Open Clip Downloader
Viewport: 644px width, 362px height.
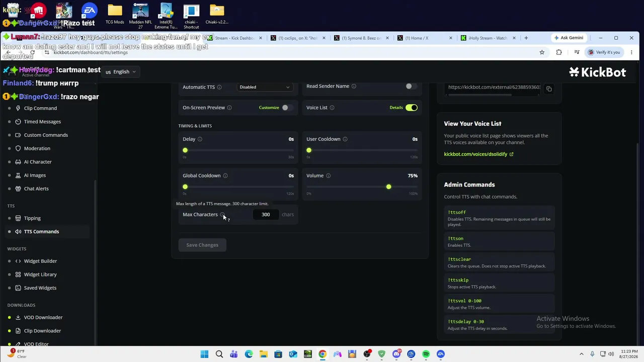pos(42,331)
